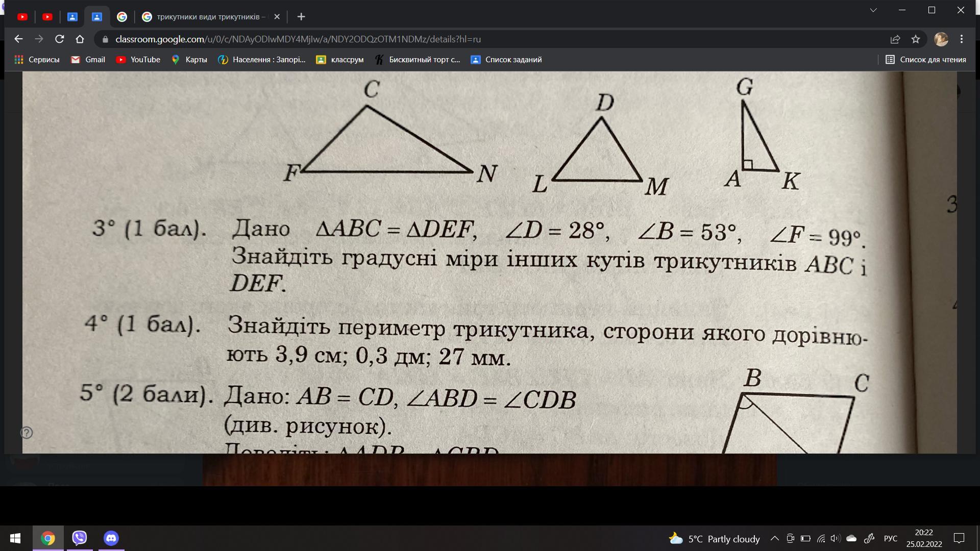980x551 pixels.
Task: Open the Карты bookmark
Action: [x=189, y=60]
